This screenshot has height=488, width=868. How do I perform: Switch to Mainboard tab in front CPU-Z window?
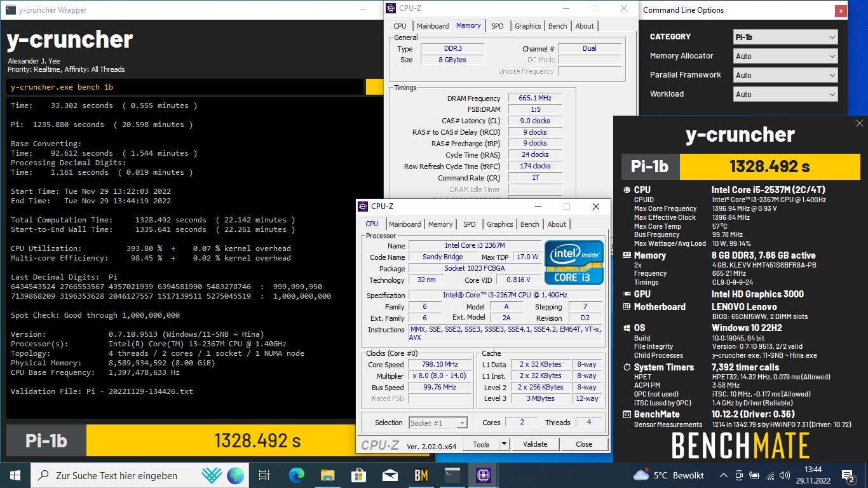(405, 224)
